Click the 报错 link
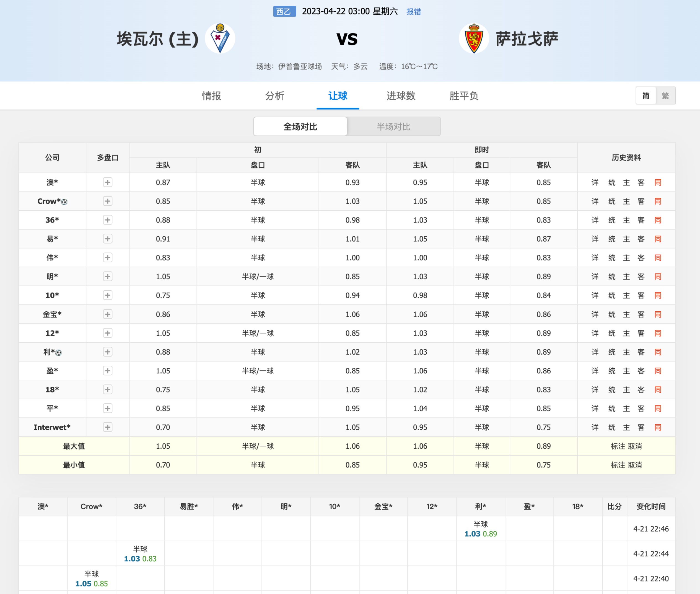The height and width of the screenshot is (594, 700). [x=414, y=12]
